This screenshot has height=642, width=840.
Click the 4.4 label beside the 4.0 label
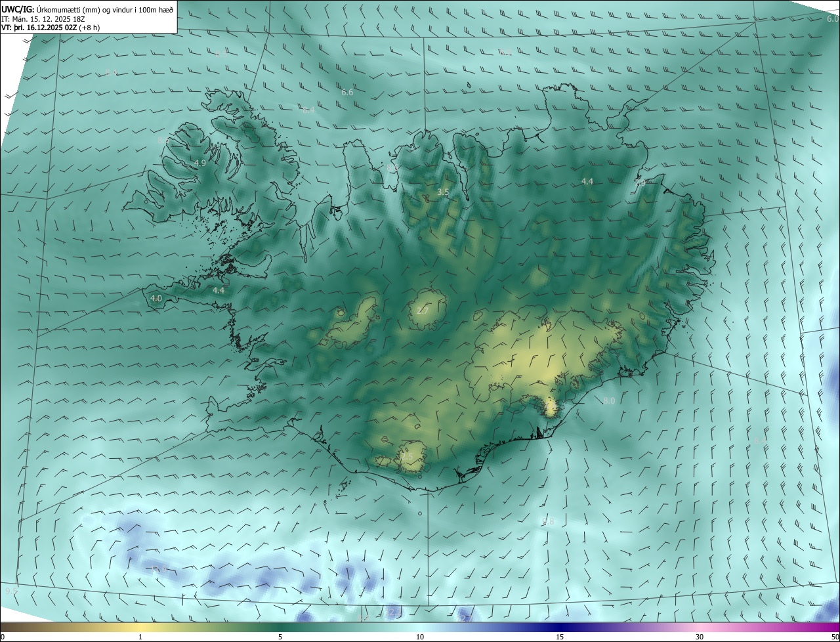click(x=219, y=290)
